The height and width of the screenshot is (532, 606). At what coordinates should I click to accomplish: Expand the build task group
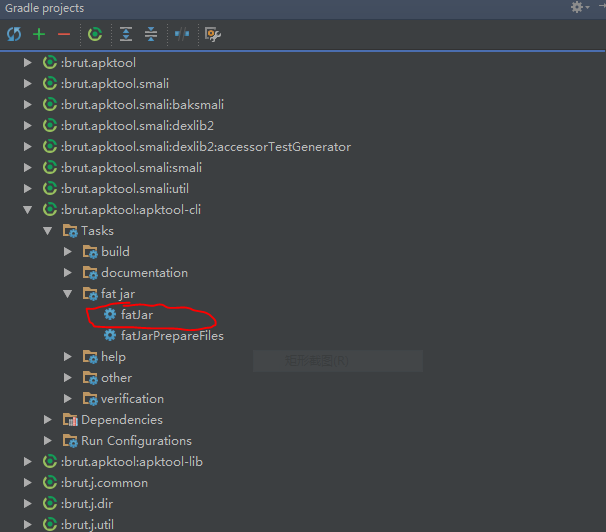pyautogui.click(x=68, y=252)
